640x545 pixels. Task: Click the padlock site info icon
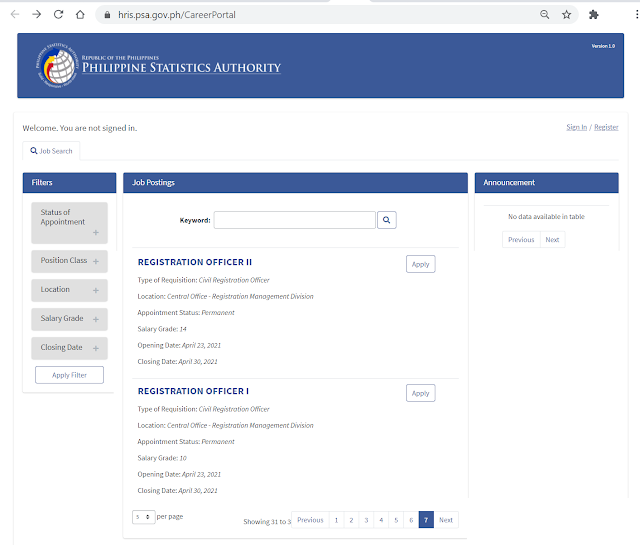pos(107,15)
